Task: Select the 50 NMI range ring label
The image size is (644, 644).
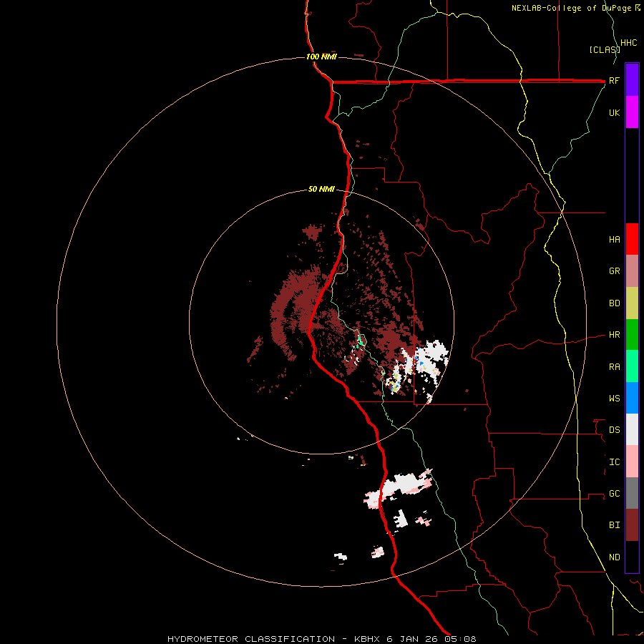Action: [321, 189]
